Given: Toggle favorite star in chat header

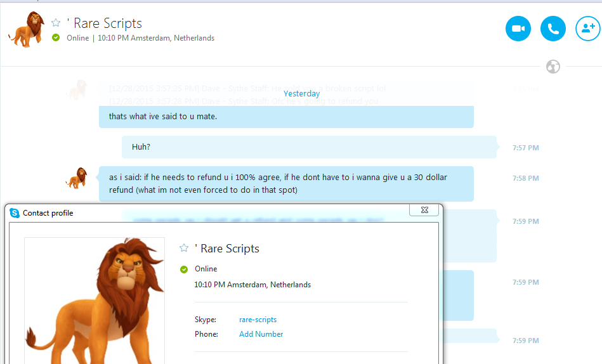Looking at the screenshot, I should [x=56, y=23].
